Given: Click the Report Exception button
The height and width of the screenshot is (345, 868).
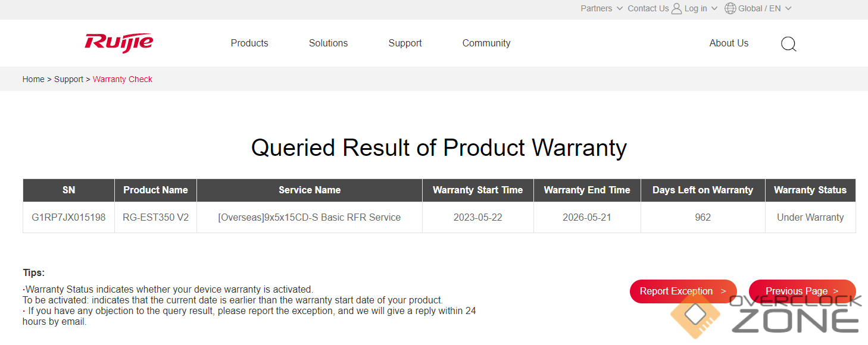Looking at the screenshot, I should 683,291.
